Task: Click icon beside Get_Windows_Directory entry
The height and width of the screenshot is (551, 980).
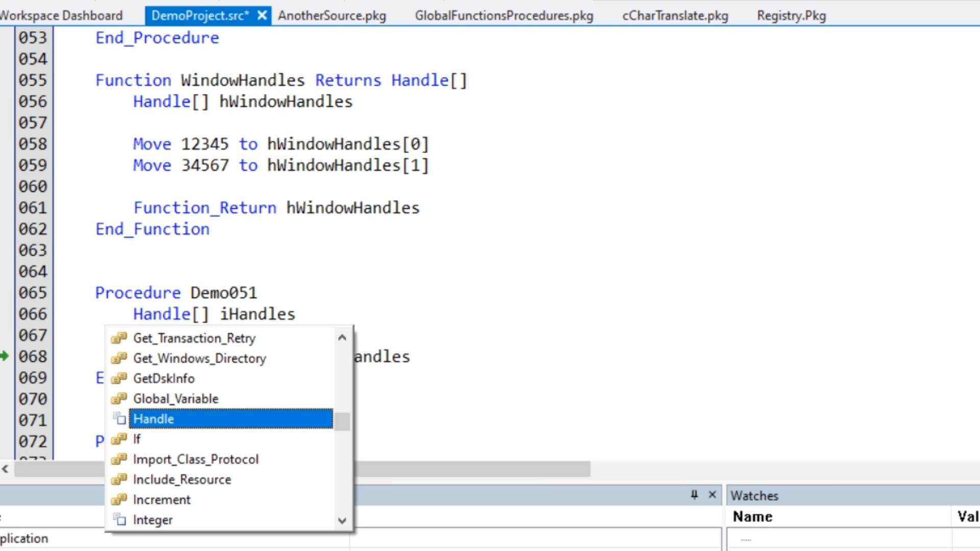Action: (119, 359)
